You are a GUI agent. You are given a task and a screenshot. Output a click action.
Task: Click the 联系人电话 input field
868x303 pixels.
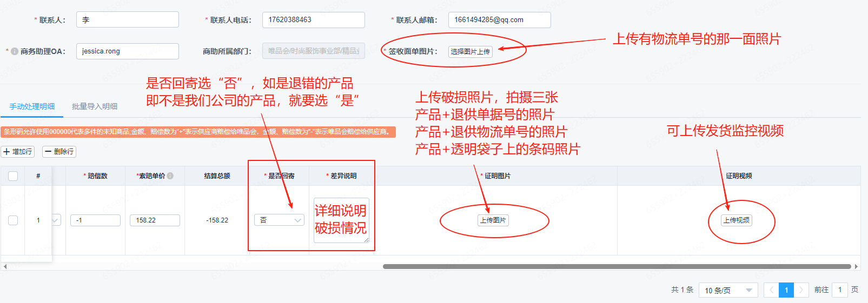coord(313,20)
